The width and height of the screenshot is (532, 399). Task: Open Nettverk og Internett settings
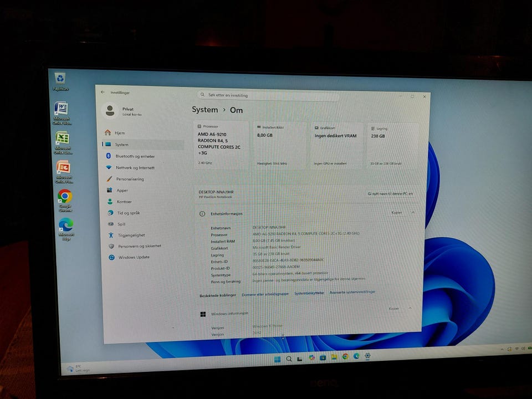click(144, 167)
